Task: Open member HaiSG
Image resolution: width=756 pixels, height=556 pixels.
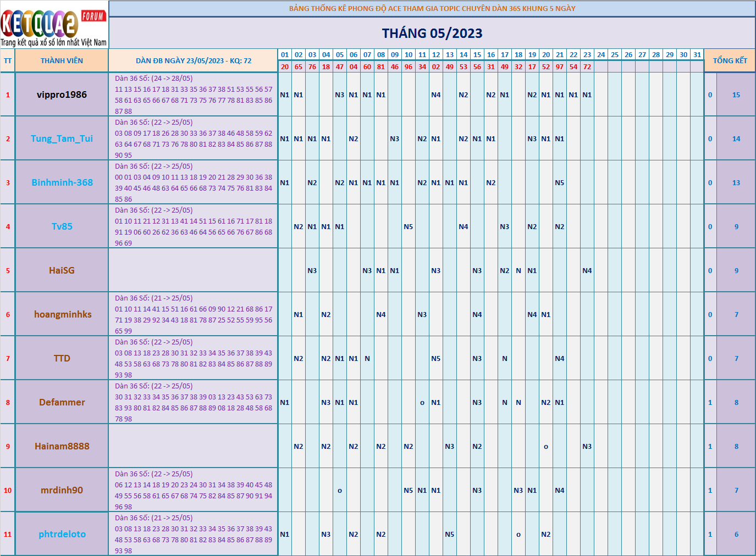Action: pos(62,270)
